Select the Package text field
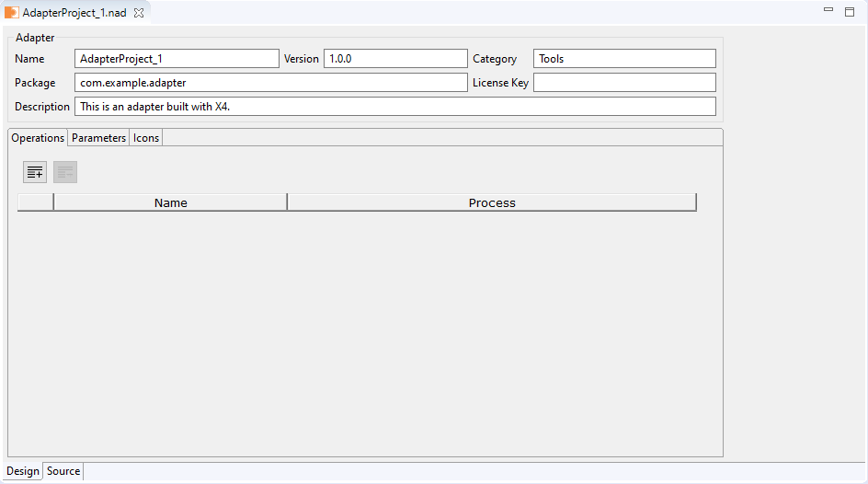 (270, 83)
